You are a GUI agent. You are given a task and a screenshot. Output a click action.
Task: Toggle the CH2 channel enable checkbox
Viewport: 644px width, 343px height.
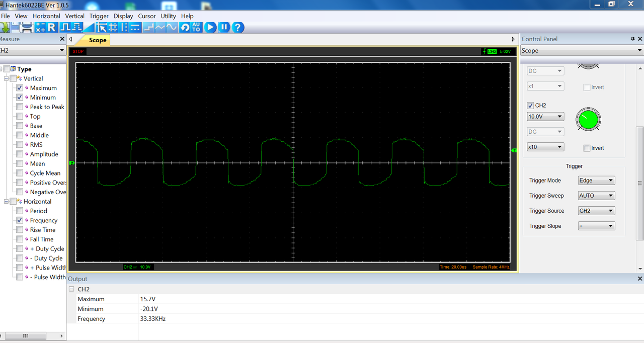point(530,106)
